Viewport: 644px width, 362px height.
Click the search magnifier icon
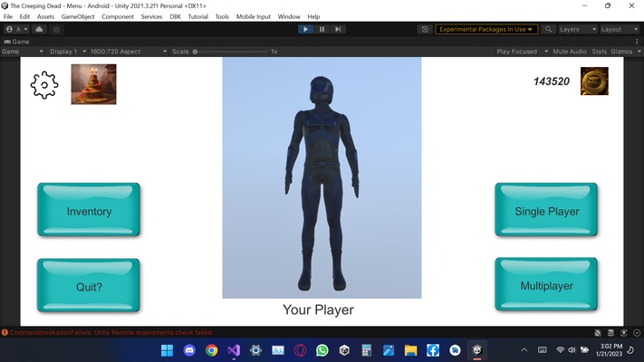coord(548,29)
